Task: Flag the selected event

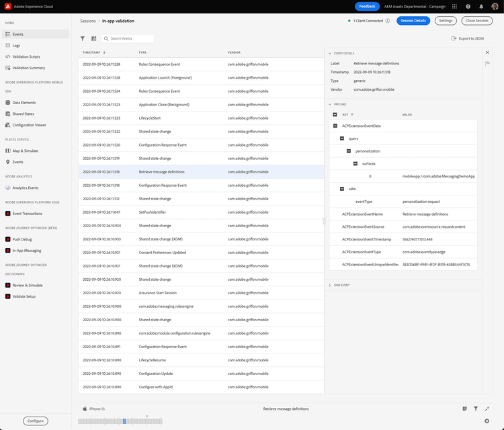Action: coord(487,64)
